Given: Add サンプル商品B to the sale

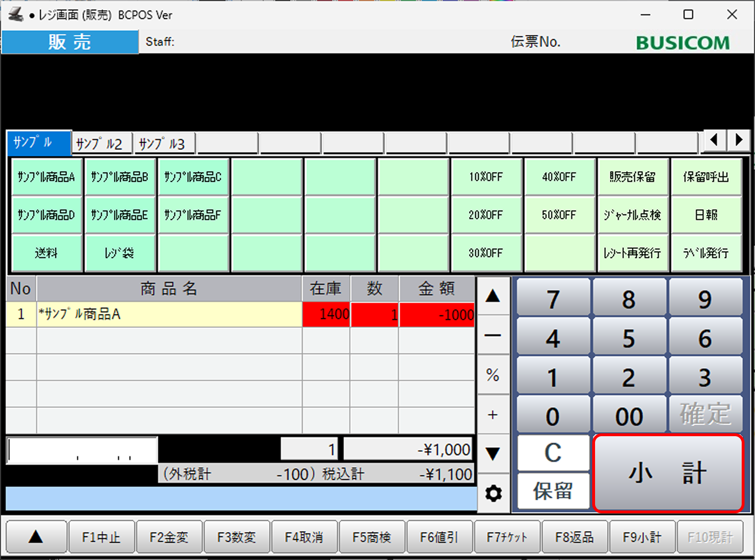Looking at the screenshot, I should point(119,177).
